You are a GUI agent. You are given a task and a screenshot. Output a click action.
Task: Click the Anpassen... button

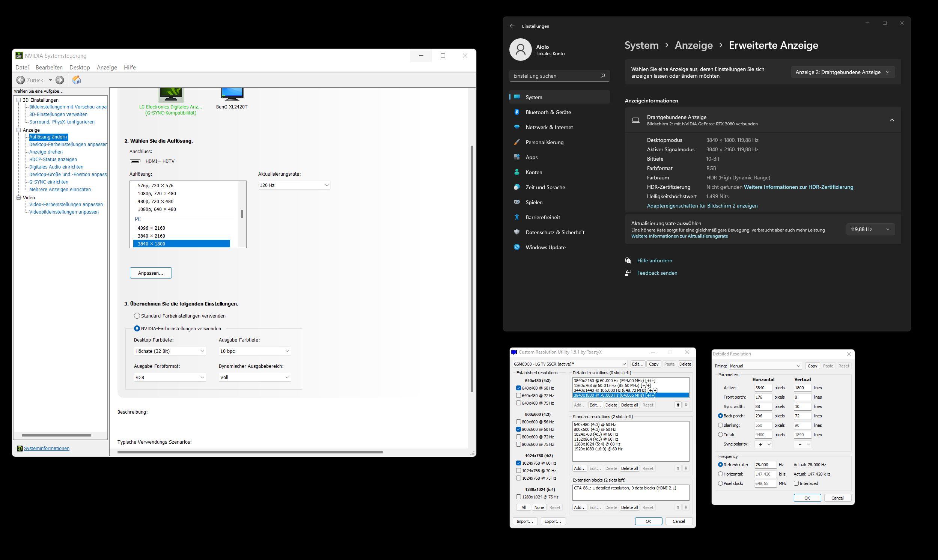point(151,273)
